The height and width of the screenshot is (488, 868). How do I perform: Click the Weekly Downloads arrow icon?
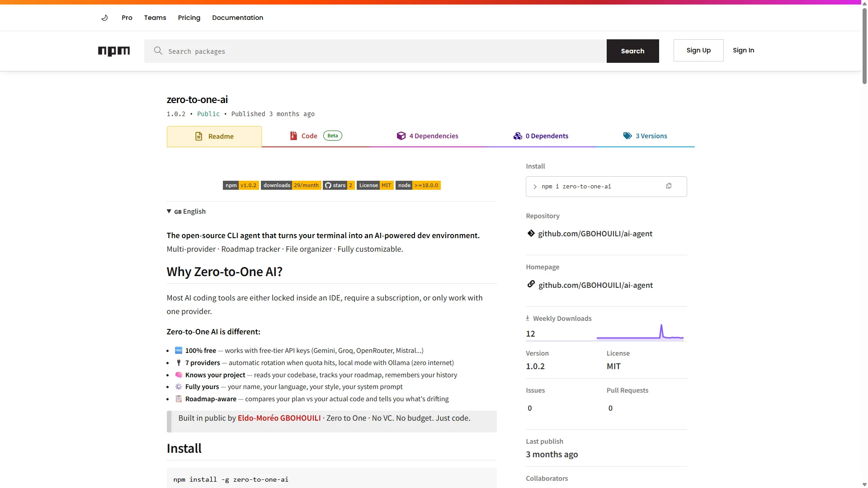coord(528,318)
